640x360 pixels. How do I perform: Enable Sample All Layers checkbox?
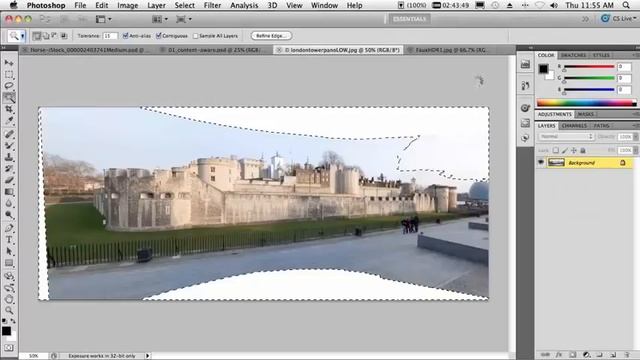click(x=195, y=36)
